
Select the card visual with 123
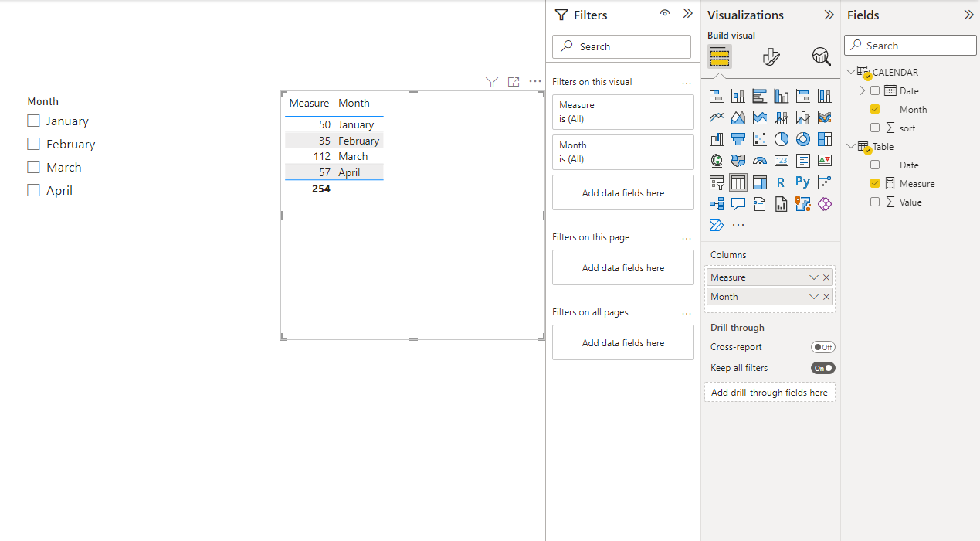(782, 161)
